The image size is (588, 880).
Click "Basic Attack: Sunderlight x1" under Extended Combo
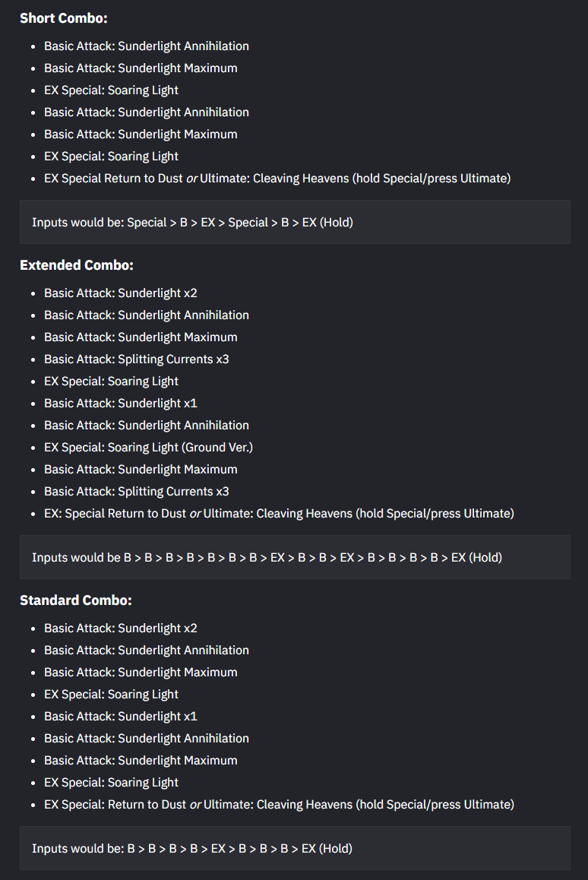pos(121,404)
